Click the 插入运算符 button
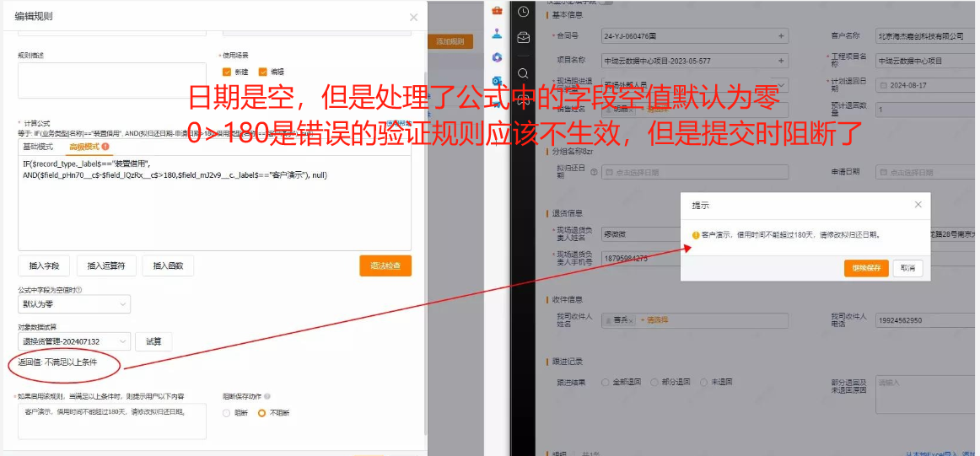 click(106, 266)
